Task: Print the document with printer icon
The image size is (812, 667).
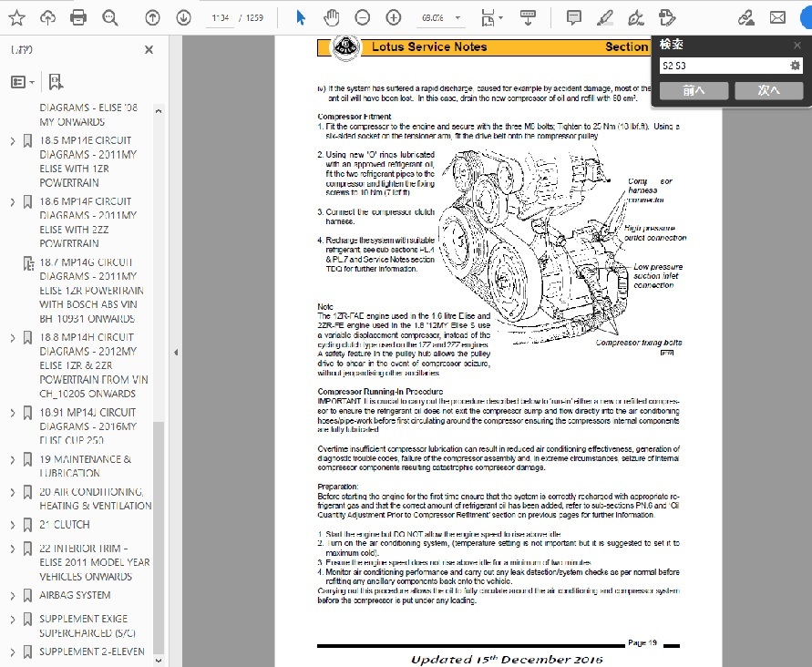Action: (78, 18)
